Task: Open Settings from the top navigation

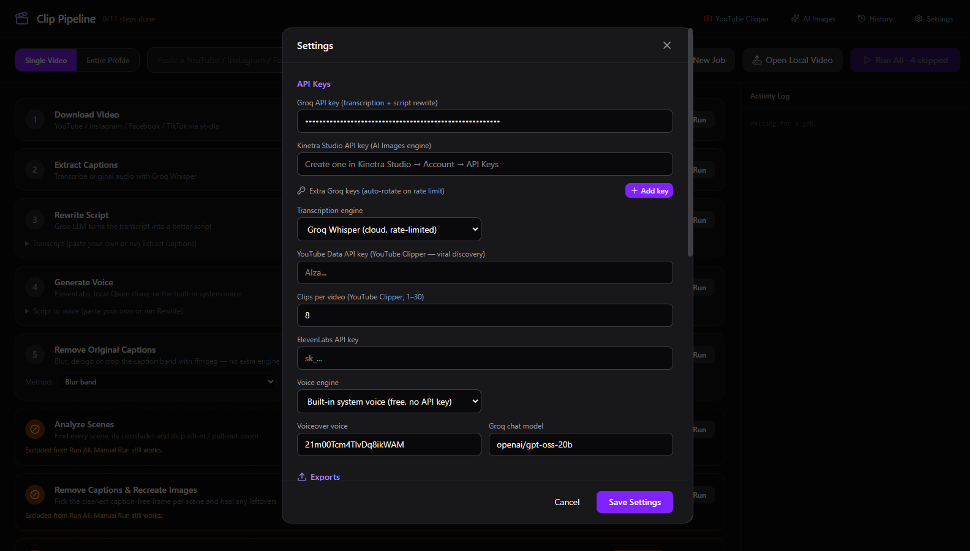Action: 933,19
